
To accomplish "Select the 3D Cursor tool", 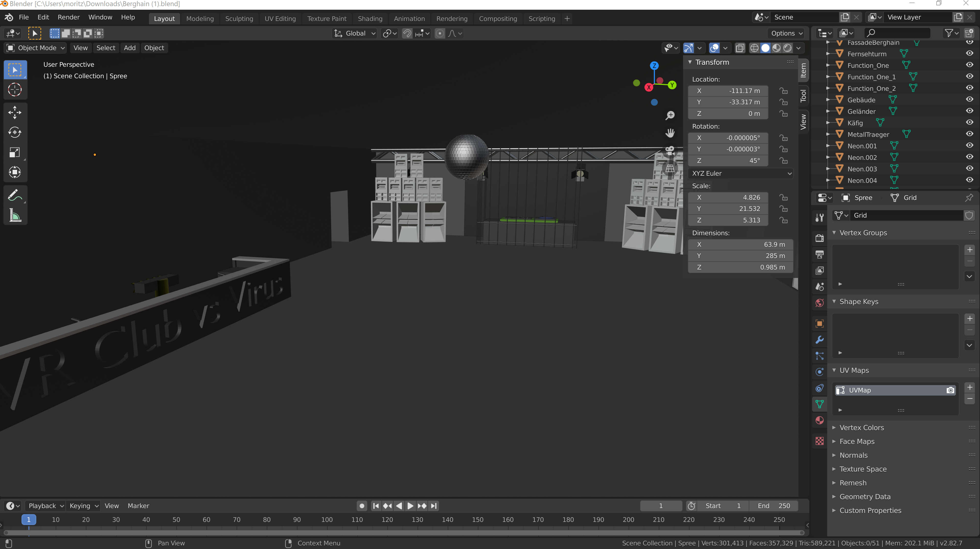I will [15, 90].
